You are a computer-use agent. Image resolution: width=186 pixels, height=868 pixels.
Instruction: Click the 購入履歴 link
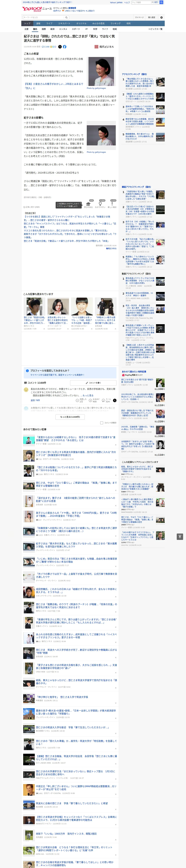coord(152,17)
